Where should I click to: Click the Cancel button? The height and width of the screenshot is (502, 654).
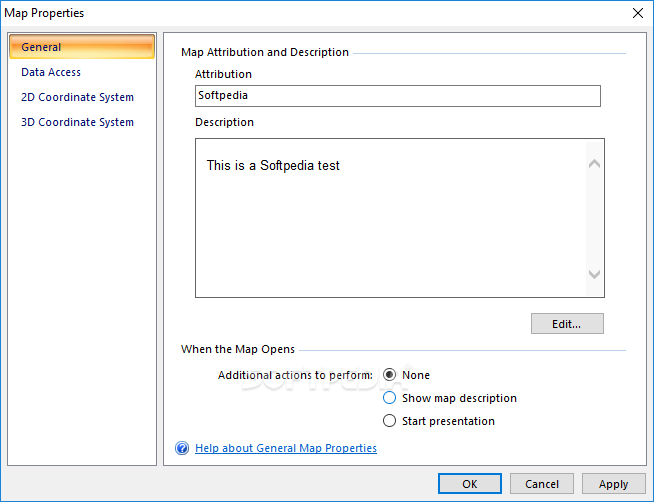point(542,484)
